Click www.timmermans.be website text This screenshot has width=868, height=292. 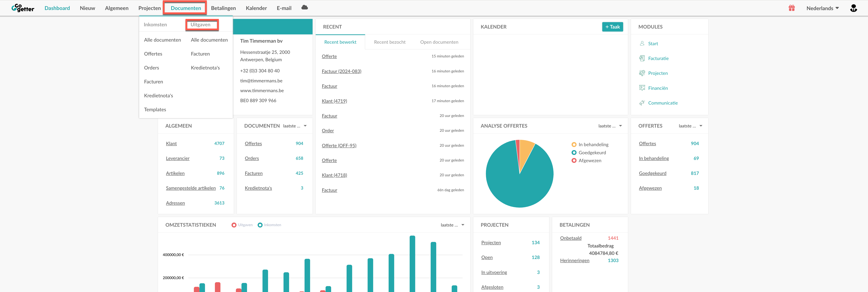[x=262, y=90]
